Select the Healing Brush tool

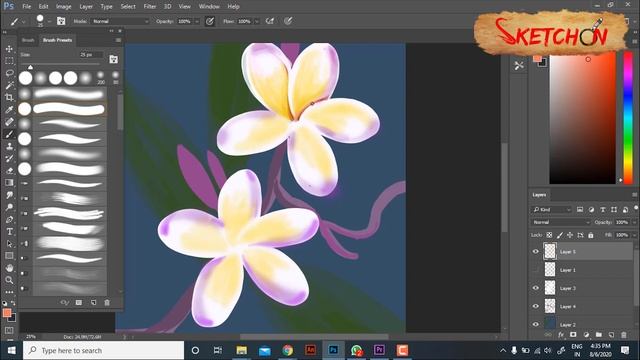pyautogui.click(x=9, y=122)
